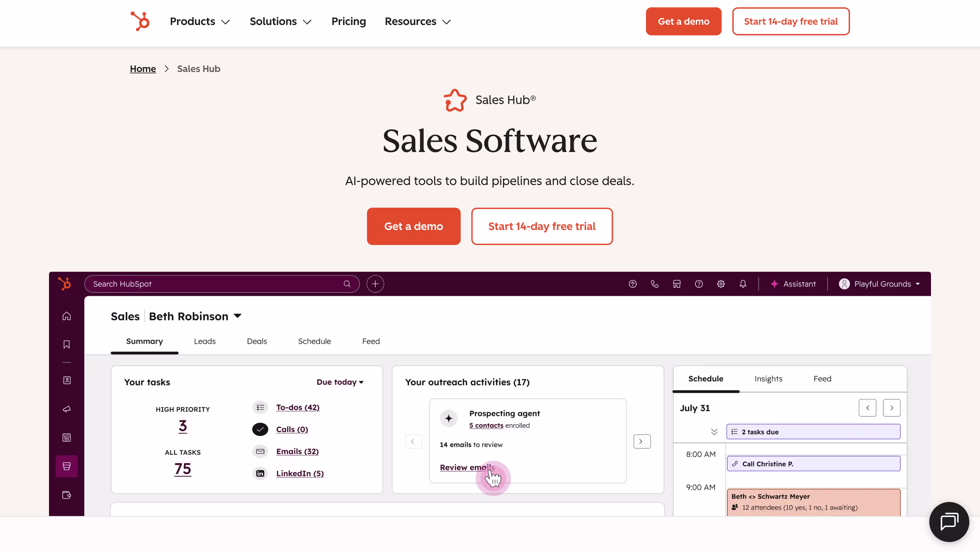Select the Content icon in the left sidebar
The height and width of the screenshot is (552, 980).
pyautogui.click(x=67, y=437)
